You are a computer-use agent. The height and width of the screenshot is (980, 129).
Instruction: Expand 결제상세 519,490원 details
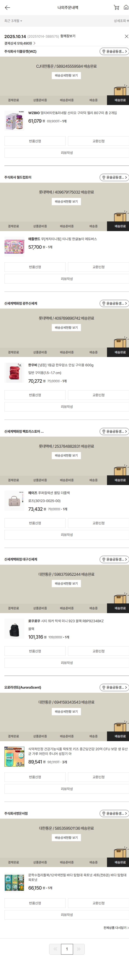[20, 43]
